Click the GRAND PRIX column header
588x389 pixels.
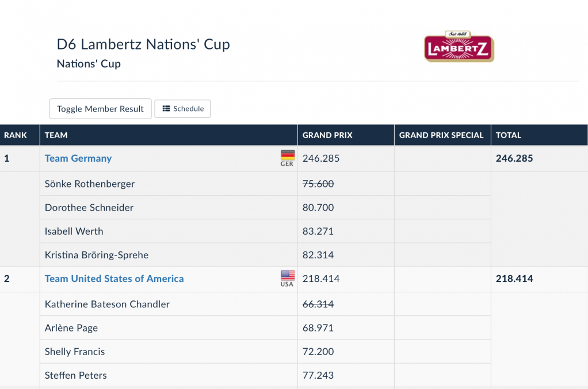(327, 135)
